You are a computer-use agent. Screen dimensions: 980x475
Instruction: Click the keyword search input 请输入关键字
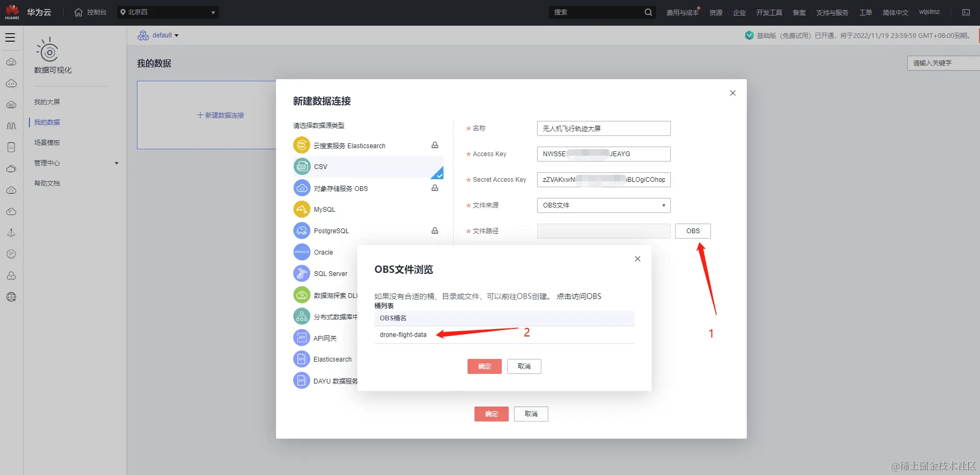tap(943, 63)
